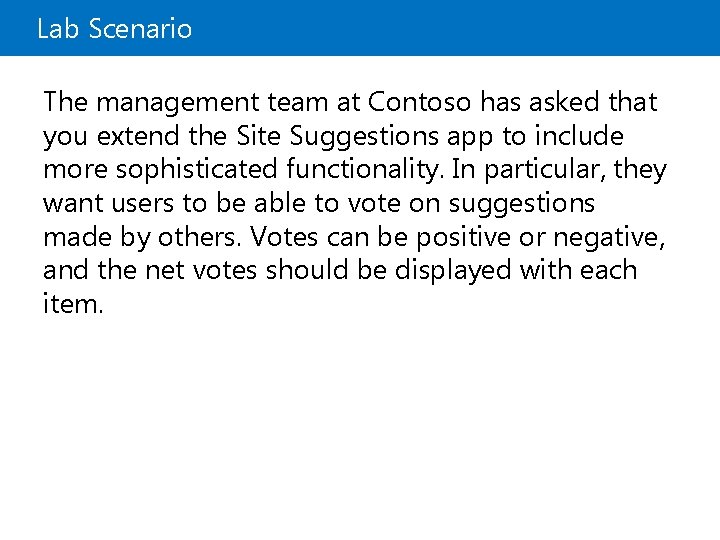Click the lowercase word 'suggestions' after 'vote on'
Image resolution: width=720 pixels, height=540 pixels.
click(522, 205)
